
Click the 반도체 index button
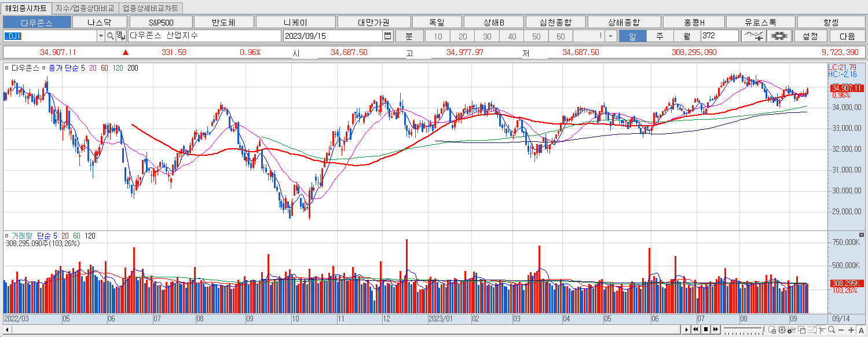[224, 22]
